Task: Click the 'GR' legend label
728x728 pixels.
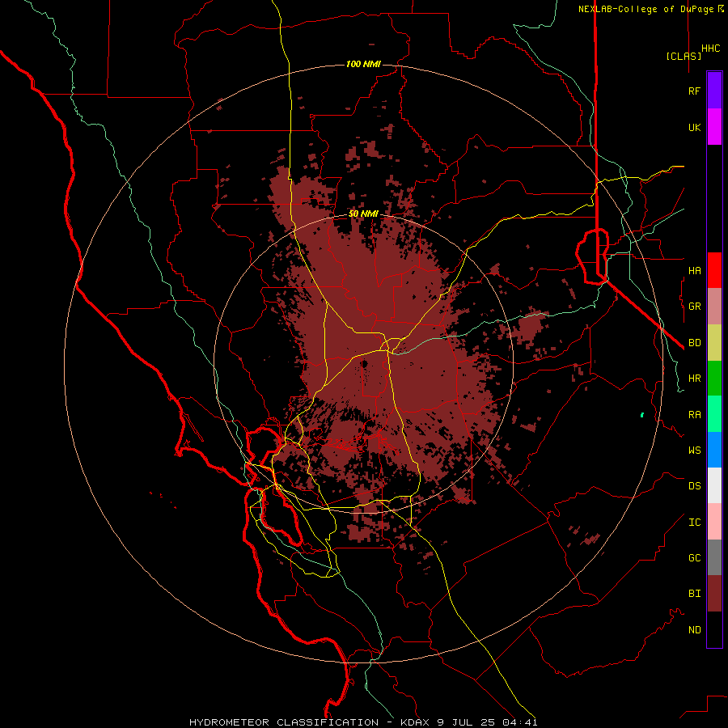Action: coord(694,307)
